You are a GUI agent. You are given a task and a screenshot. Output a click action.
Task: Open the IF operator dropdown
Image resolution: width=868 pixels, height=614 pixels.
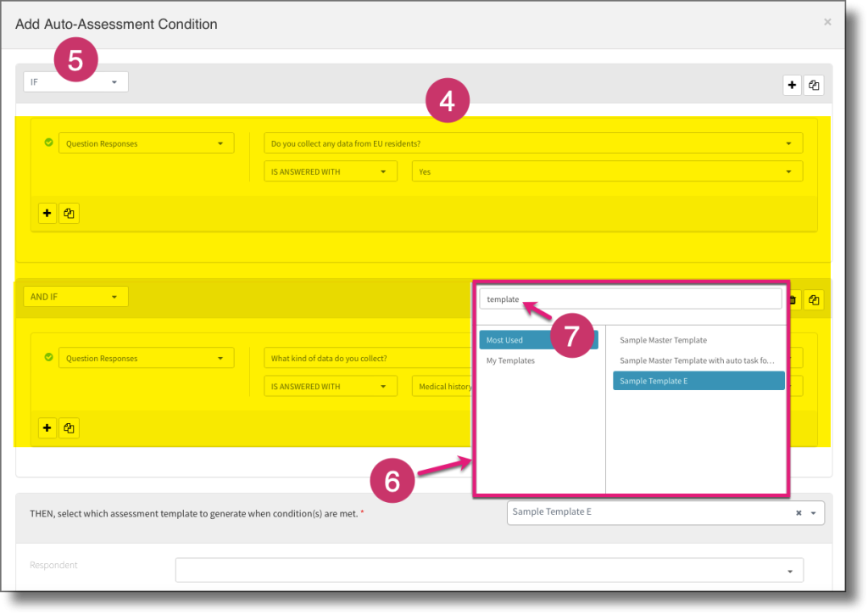[114, 81]
